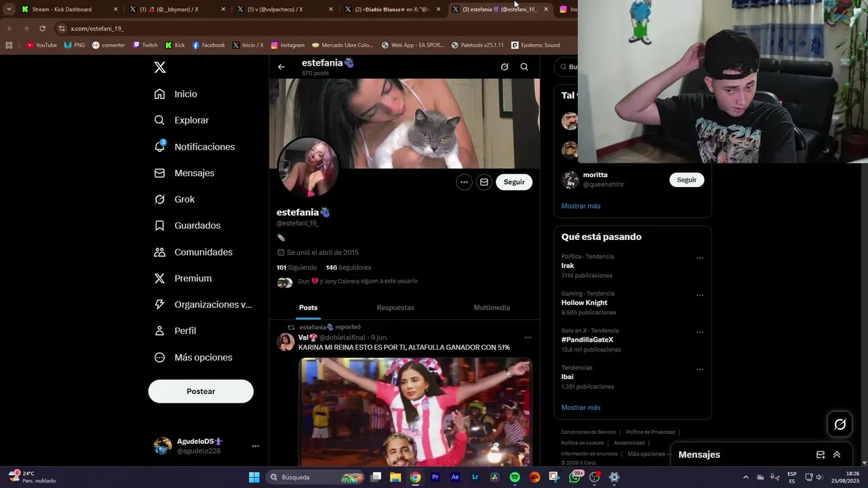This screenshot has height=488, width=868.
Task: Click the floating Grok button at bottom right
Action: tap(840, 424)
